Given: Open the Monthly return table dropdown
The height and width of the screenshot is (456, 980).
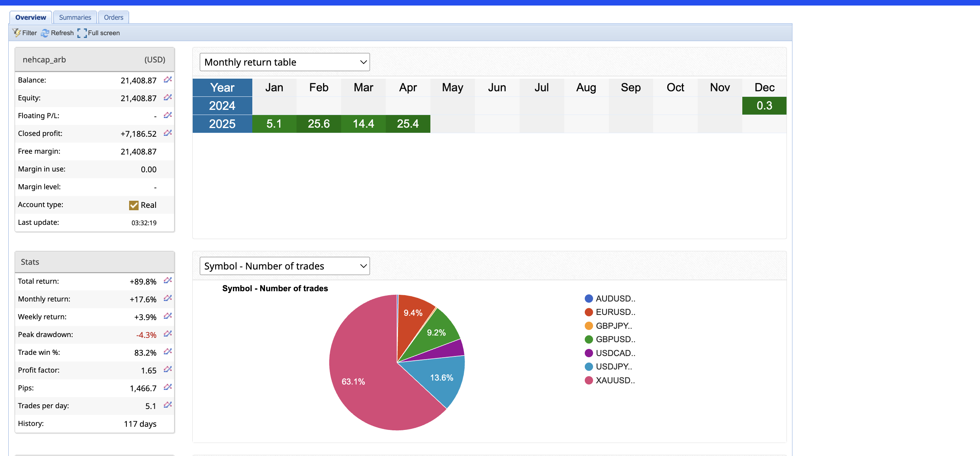Looking at the screenshot, I should [284, 62].
